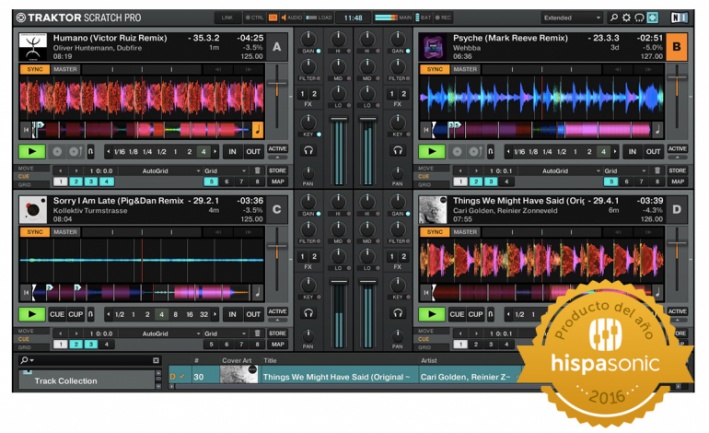Jump to start of Deck B track
Viewport: 709px width, 433px height.
point(426,130)
